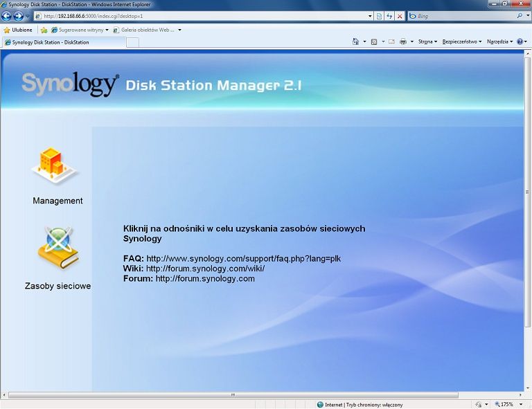The width and height of the screenshot is (532, 409).
Task: Click in the Bing search box
Action: point(465,16)
